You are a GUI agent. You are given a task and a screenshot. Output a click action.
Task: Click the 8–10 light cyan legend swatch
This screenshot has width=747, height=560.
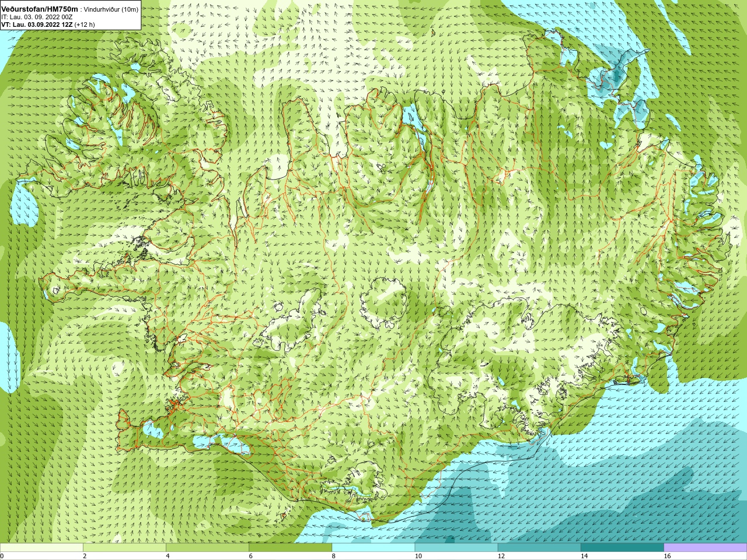click(373, 548)
